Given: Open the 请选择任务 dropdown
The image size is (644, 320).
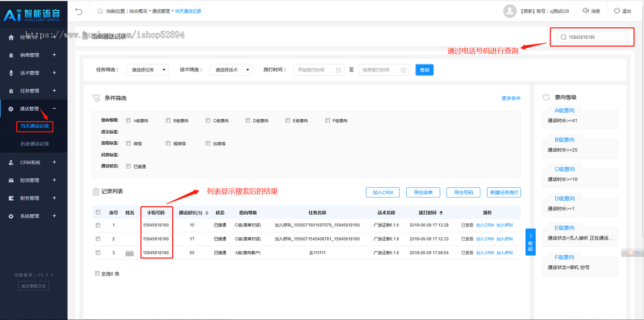Looking at the screenshot, I should [148, 70].
